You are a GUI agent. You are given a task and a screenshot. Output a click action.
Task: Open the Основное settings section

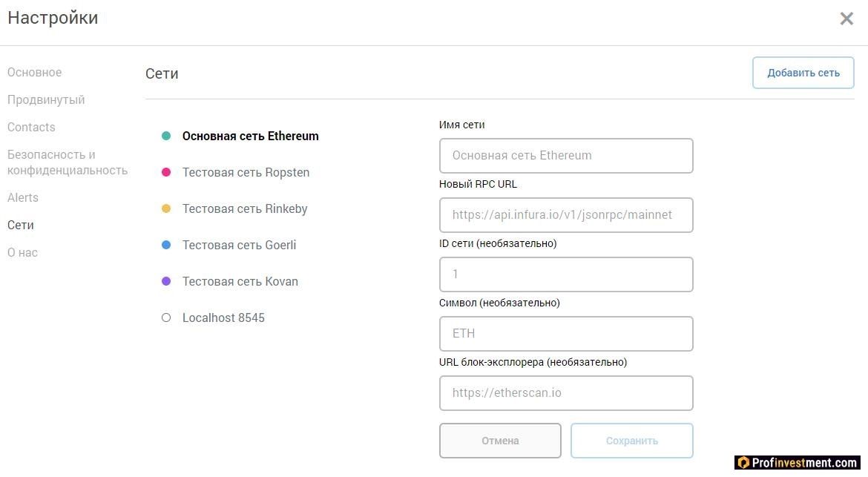tap(34, 72)
